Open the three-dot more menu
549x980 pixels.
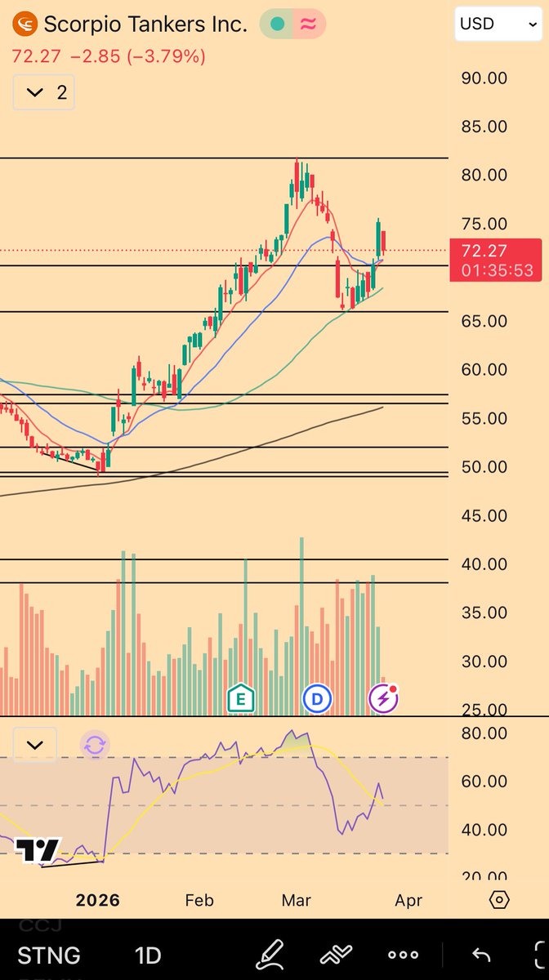[x=404, y=955]
